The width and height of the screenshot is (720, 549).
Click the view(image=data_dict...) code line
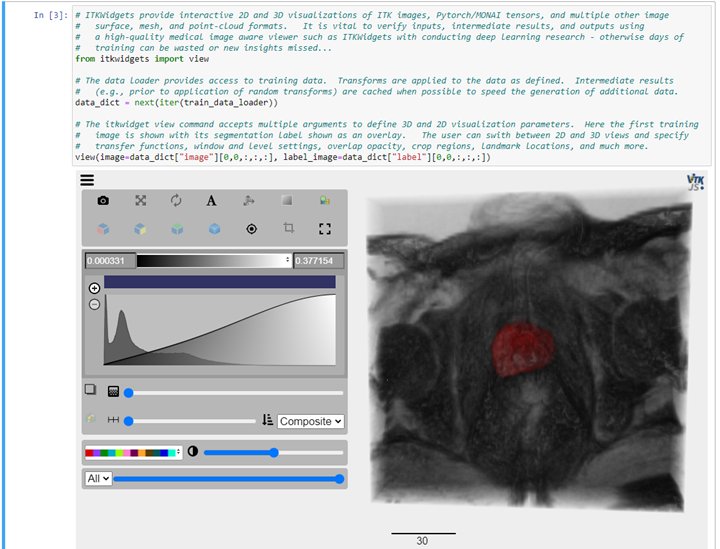click(282, 157)
